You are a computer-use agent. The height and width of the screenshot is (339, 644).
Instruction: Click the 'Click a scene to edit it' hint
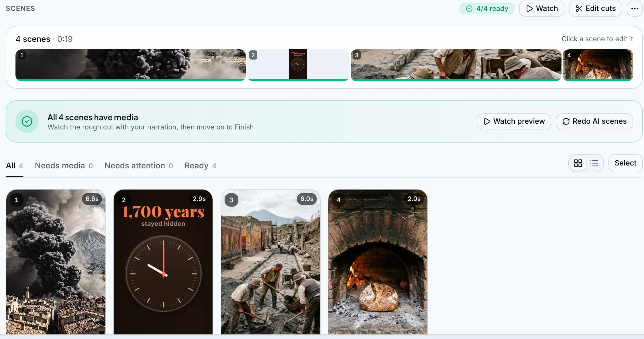(x=597, y=39)
